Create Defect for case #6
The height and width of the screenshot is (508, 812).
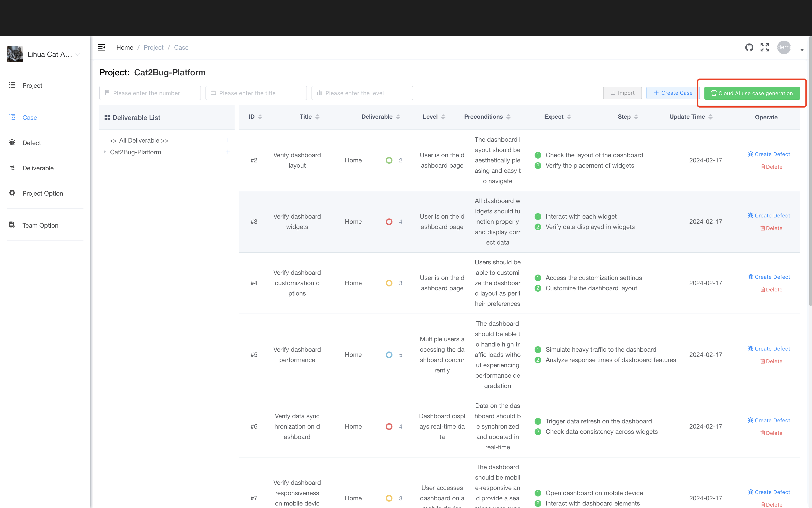coord(769,421)
